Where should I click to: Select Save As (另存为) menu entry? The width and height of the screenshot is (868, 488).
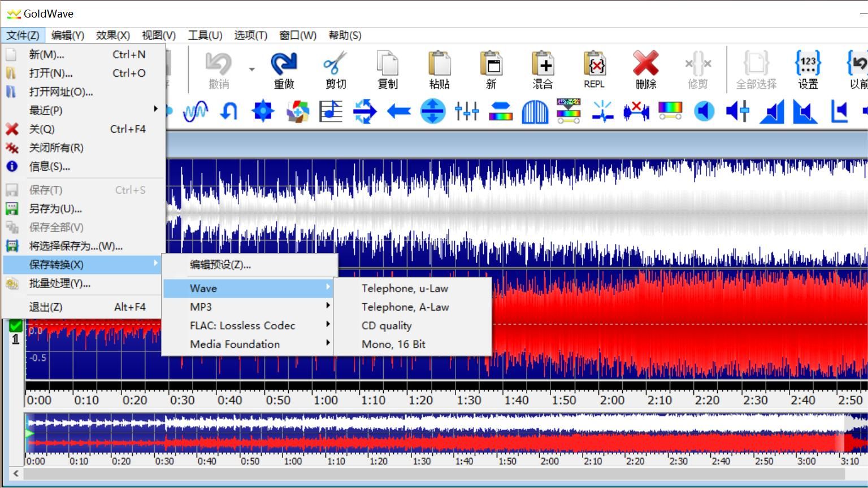coord(84,208)
